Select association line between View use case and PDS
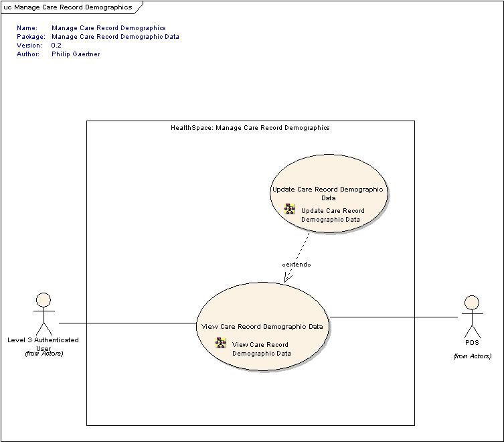504x442 pixels. 394,317
